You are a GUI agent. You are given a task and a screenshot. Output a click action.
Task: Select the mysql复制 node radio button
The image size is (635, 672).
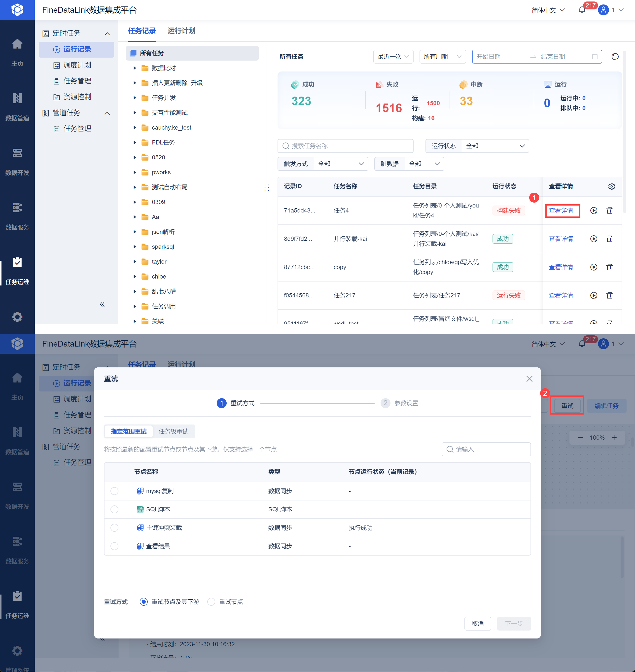[x=114, y=491]
